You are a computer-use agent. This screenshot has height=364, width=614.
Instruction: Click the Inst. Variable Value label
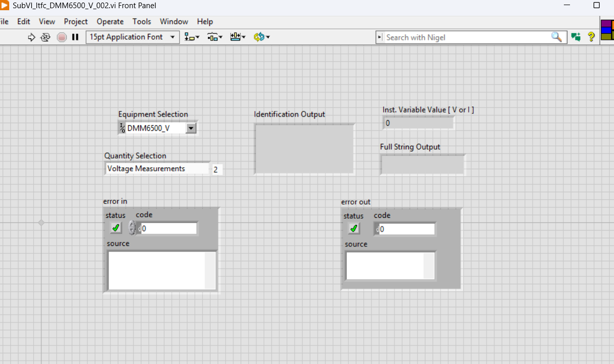tap(428, 110)
